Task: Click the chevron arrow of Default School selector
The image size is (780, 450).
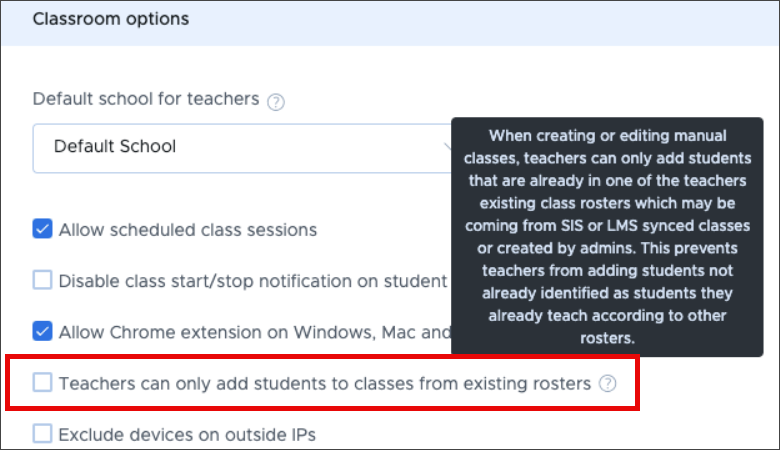Action: [x=447, y=147]
